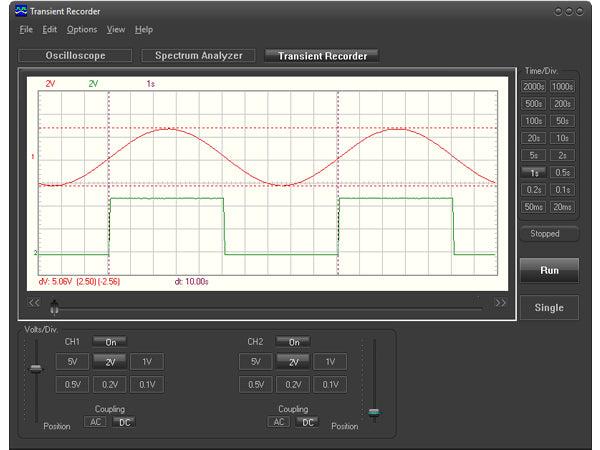The height and width of the screenshot is (450, 600).
Task: Click the CH1 vertical position slider handle
Action: click(36, 369)
